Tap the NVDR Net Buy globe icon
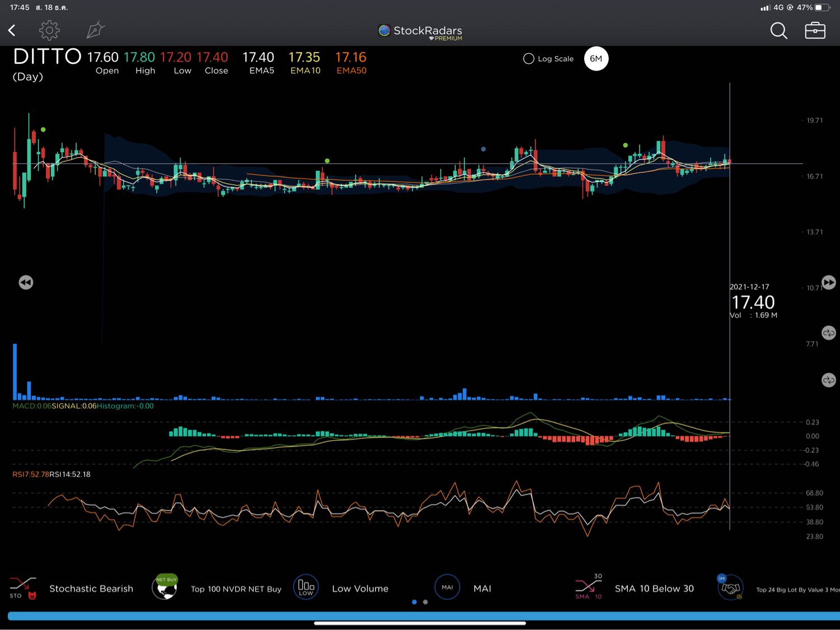 coord(165,588)
